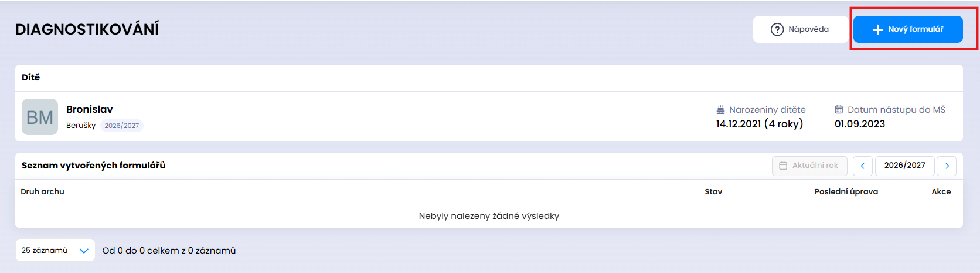Image resolution: width=980 pixels, height=273 pixels.
Task: Open the Nápověda help button
Action: [801, 29]
